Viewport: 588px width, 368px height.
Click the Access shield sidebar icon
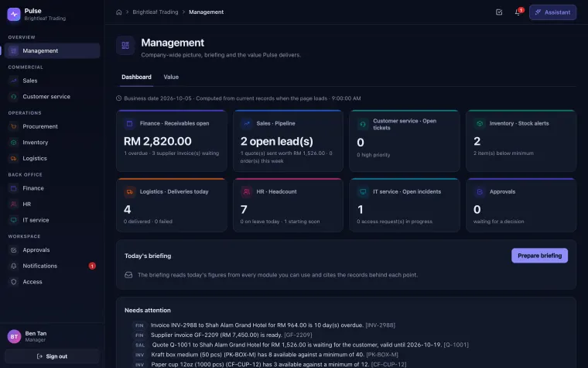click(13, 282)
